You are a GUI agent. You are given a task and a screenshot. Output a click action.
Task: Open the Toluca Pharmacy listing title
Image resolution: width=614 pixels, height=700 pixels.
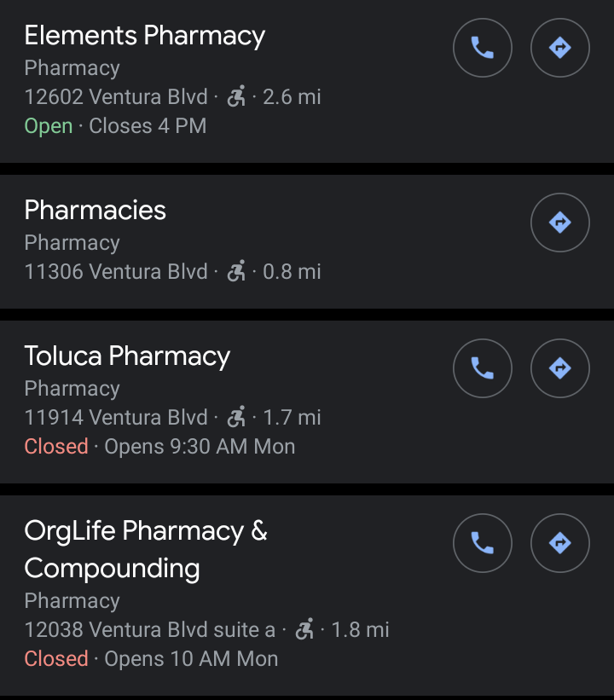127,356
